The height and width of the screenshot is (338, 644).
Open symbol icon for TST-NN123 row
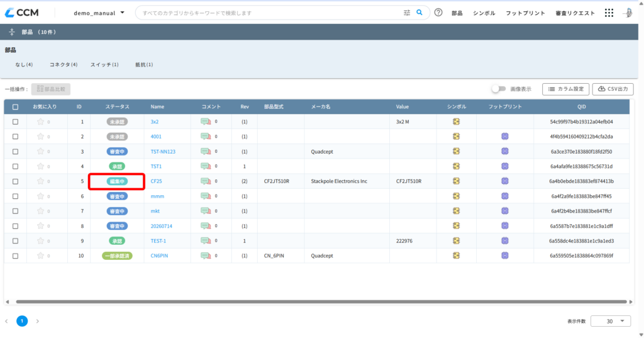[x=457, y=151]
